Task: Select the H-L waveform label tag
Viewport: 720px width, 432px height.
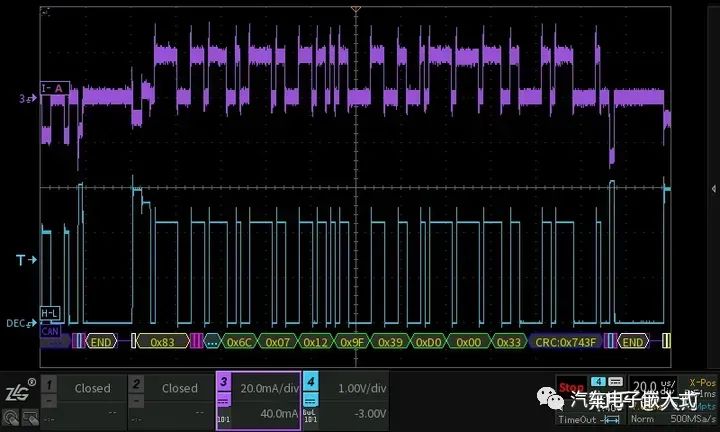Action: click(50, 314)
